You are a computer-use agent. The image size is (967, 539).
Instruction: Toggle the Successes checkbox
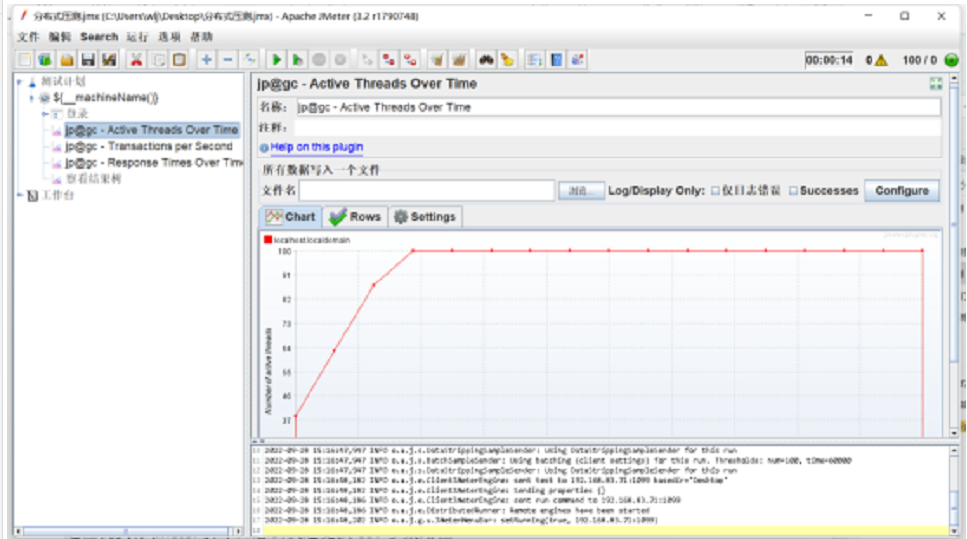[794, 191]
